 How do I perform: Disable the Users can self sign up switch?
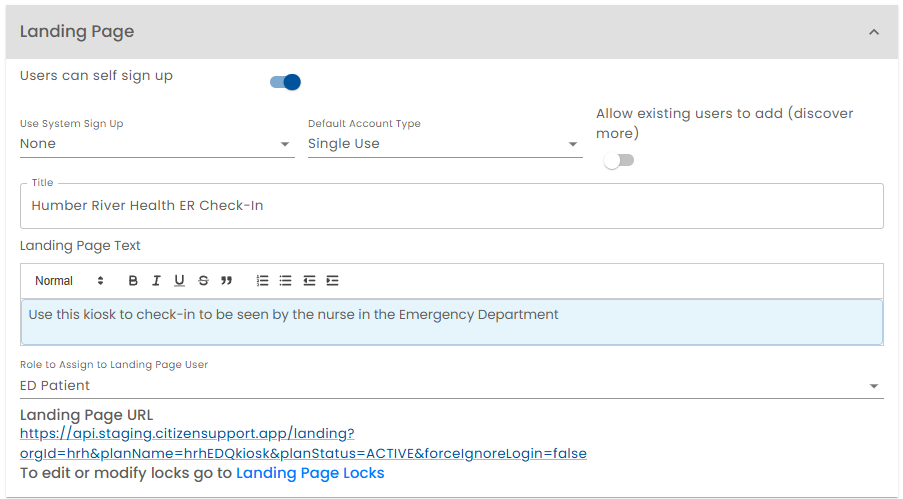click(286, 82)
